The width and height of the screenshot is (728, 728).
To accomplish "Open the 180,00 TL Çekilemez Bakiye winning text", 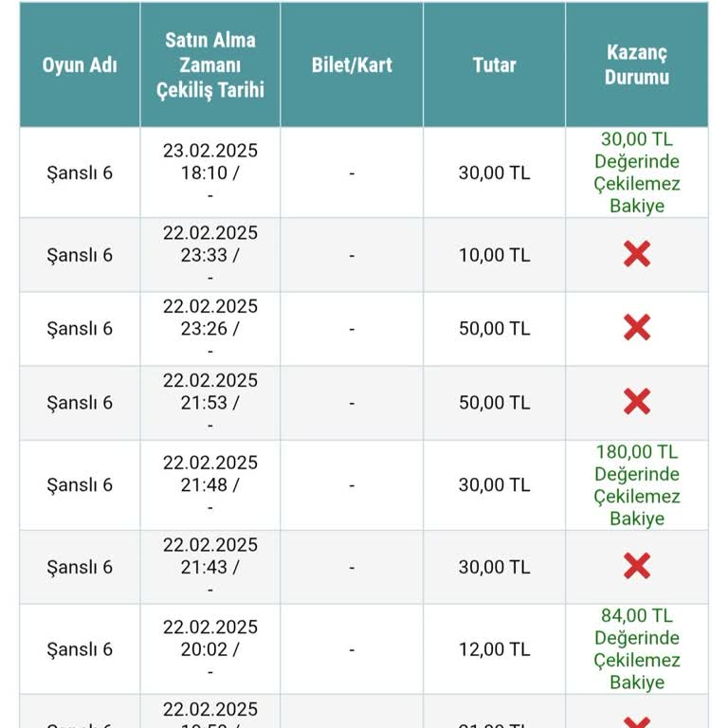I will [x=637, y=484].
